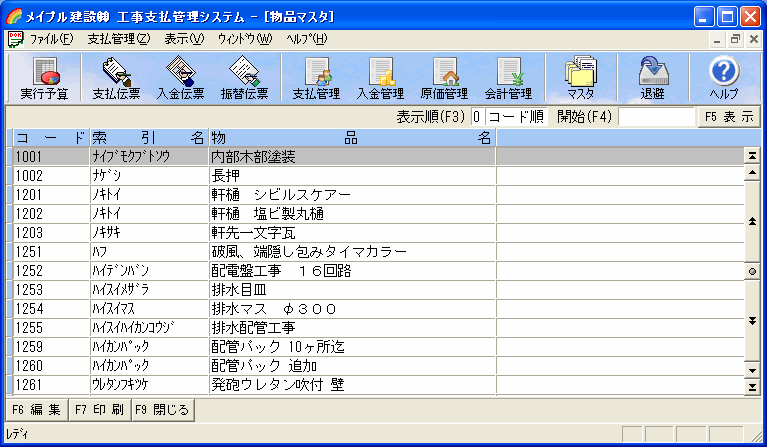Click the F7 印刷 button
Viewport: 767px width, 447px height.
pyautogui.click(x=98, y=409)
